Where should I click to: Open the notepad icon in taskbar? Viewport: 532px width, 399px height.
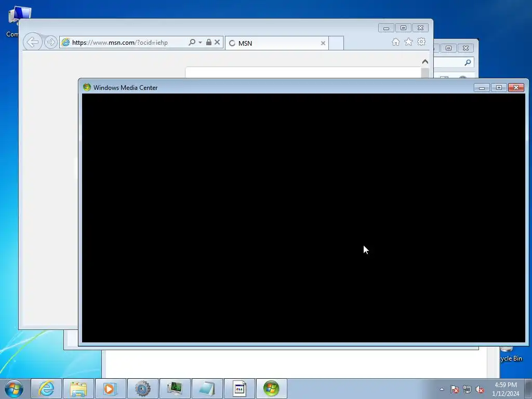coord(207,389)
